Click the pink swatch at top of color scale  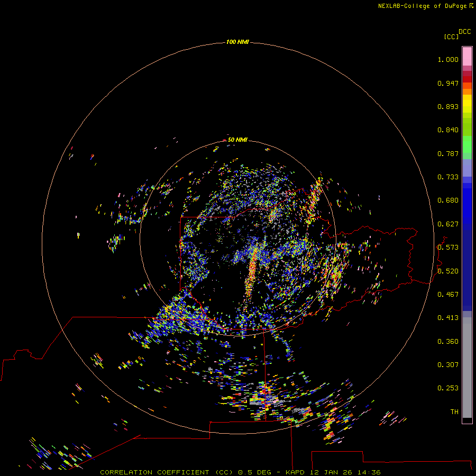tap(467, 57)
